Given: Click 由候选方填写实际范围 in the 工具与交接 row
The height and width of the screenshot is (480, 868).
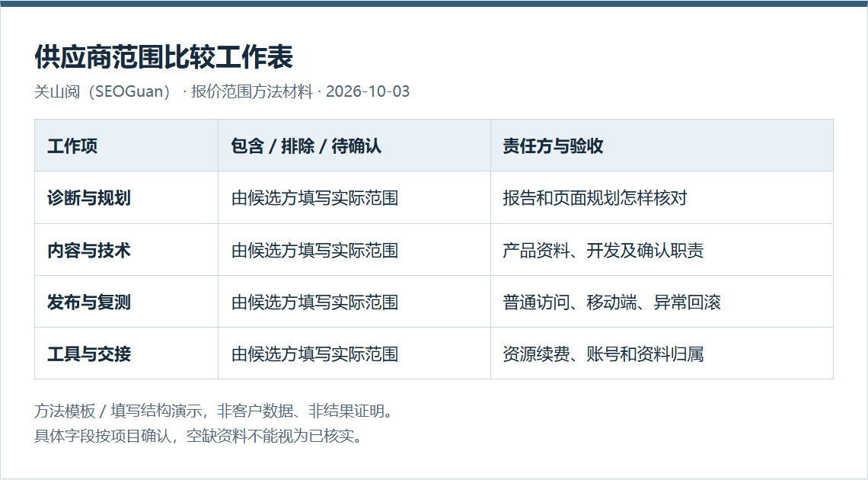Looking at the screenshot, I should pyautogui.click(x=314, y=354).
